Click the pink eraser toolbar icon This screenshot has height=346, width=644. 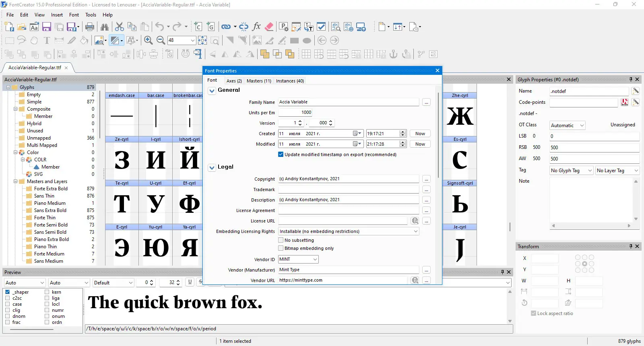[269, 27]
